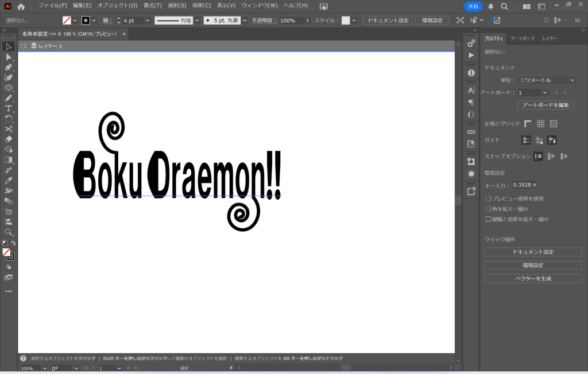Select the Direct Selection tool
This screenshot has width=588, height=374.
coord(8,57)
